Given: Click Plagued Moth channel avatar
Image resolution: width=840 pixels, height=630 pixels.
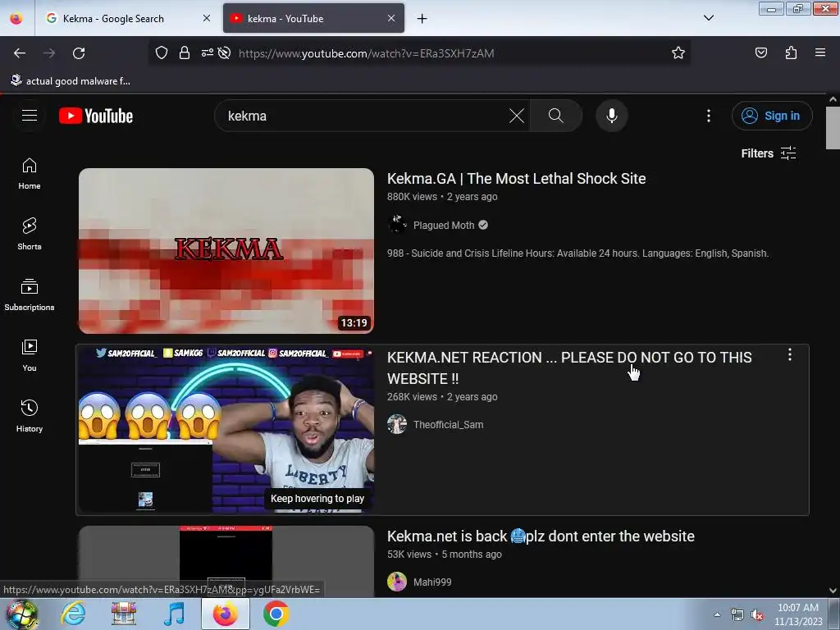Looking at the screenshot, I should (397, 225).
